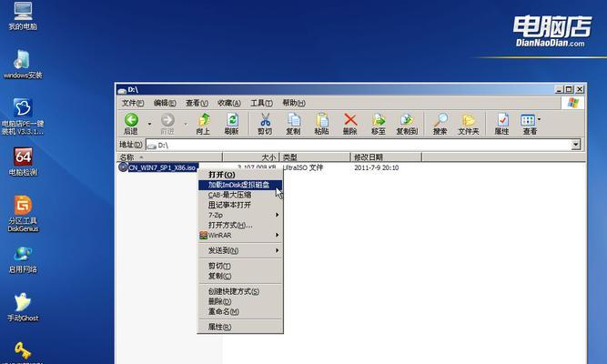Sort by the 名称 column header
Image resolution: width=607 pixels, height=364 pixels.
point(169,157)
